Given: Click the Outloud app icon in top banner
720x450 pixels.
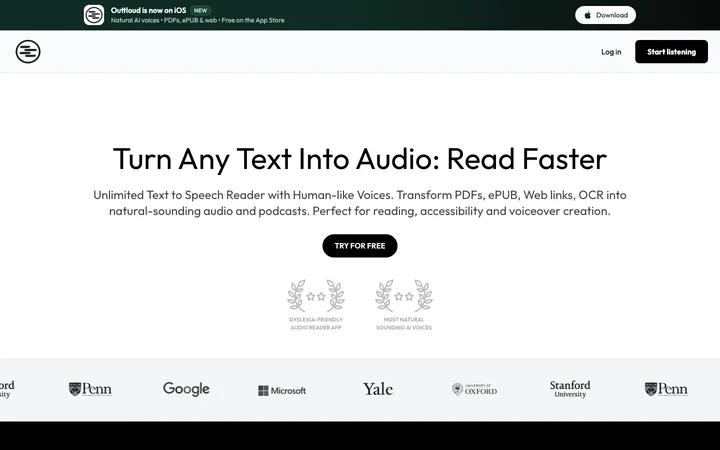Looking at the screenshot, I should tap(94, 15).
